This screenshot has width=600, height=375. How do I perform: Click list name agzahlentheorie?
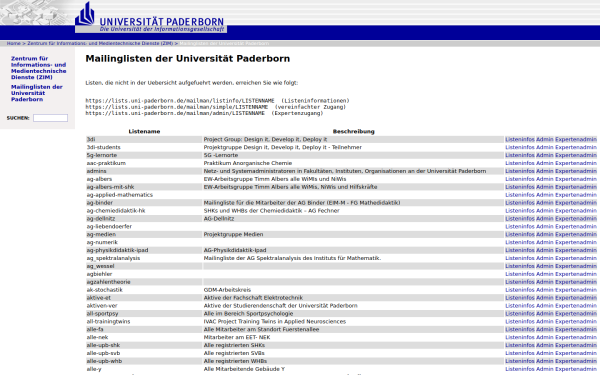(x=108, y=282)
